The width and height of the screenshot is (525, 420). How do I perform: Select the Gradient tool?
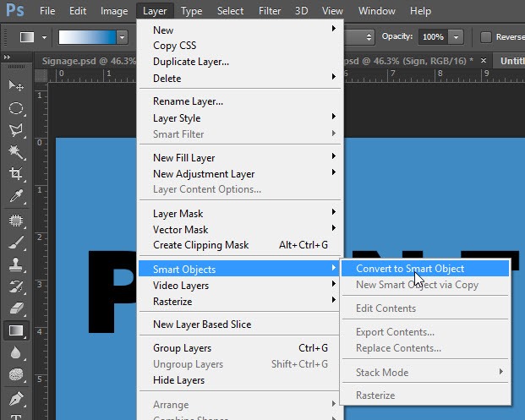[x=16, y=330]
